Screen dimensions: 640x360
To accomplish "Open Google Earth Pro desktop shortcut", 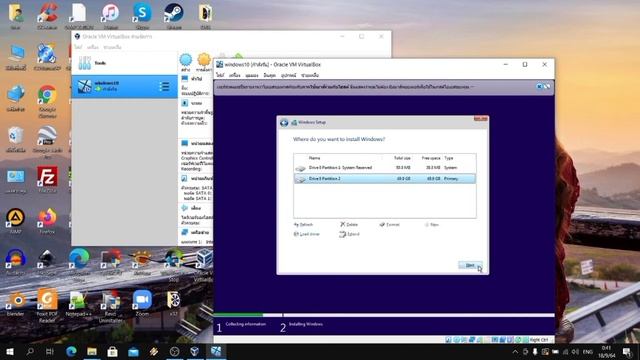I will click(x=47, y=142).
